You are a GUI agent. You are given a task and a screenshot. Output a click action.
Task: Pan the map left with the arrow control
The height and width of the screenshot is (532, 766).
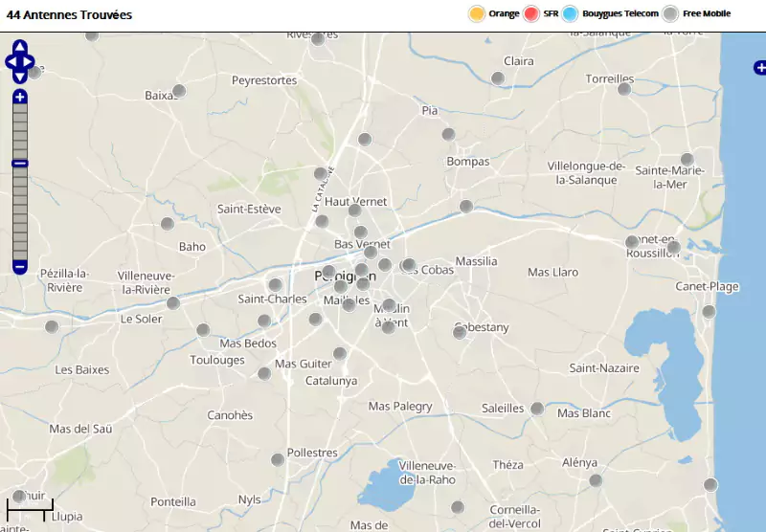(10, 61)
